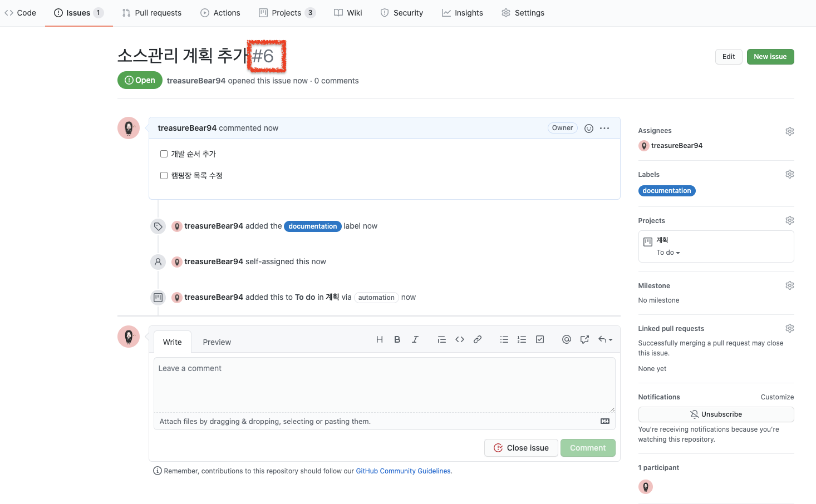816x504 pixels.
Task: Click the 'No milestone' text
Action: (658, 300)
